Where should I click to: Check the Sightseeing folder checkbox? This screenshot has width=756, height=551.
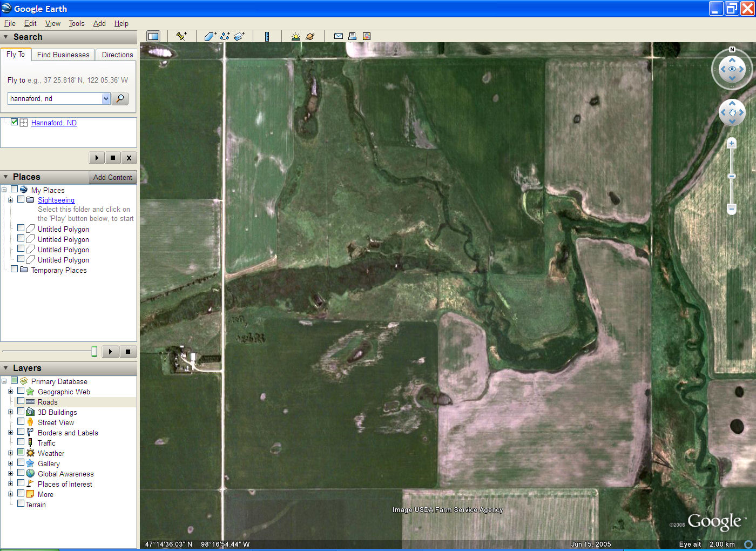point(21,199)
